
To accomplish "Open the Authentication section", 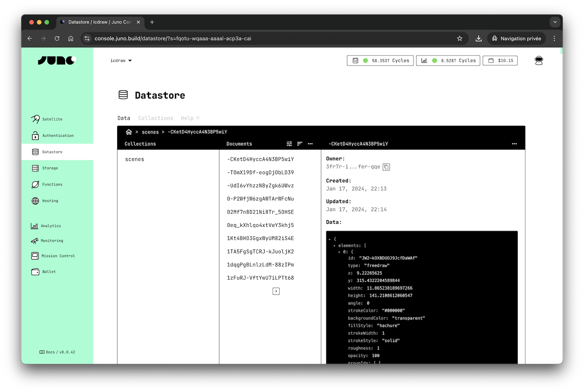I will click(x=58, y=135).
